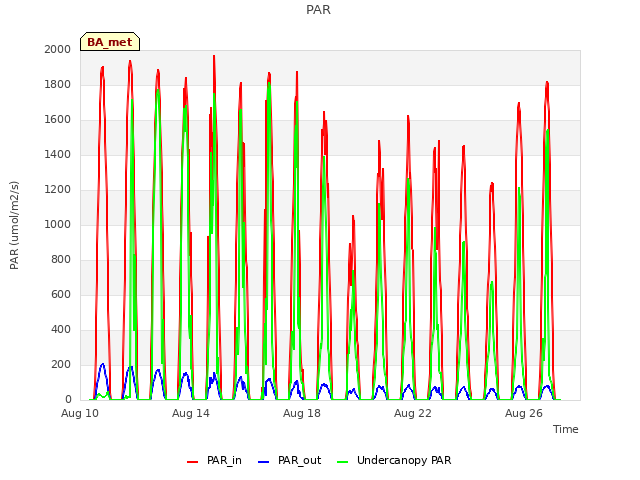Click the BA_met annotation label

click(110, 42)
